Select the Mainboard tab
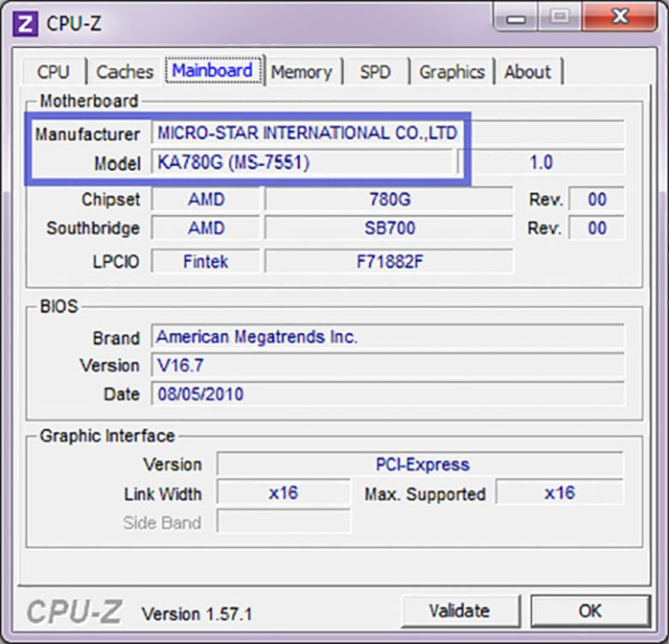 click(214, 70)
